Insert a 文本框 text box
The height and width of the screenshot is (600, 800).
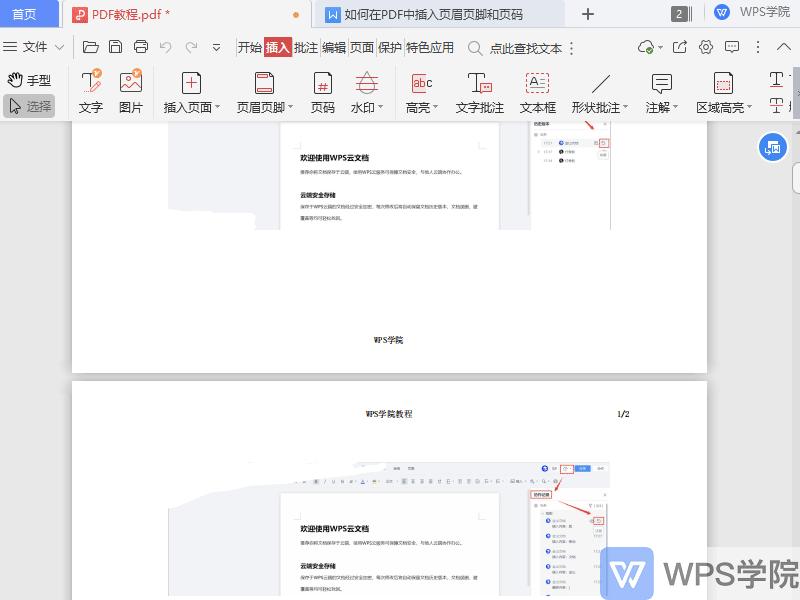(537, 90)
